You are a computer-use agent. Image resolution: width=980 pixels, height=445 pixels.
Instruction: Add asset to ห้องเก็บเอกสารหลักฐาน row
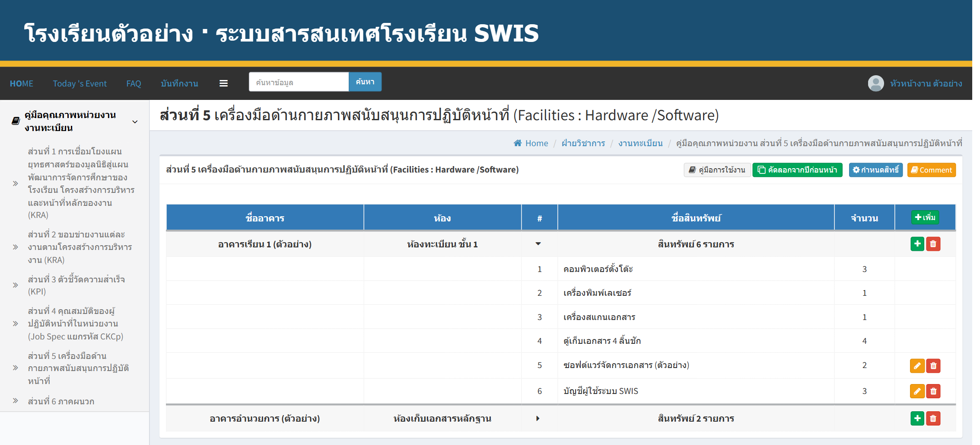[x=917, y=418]
